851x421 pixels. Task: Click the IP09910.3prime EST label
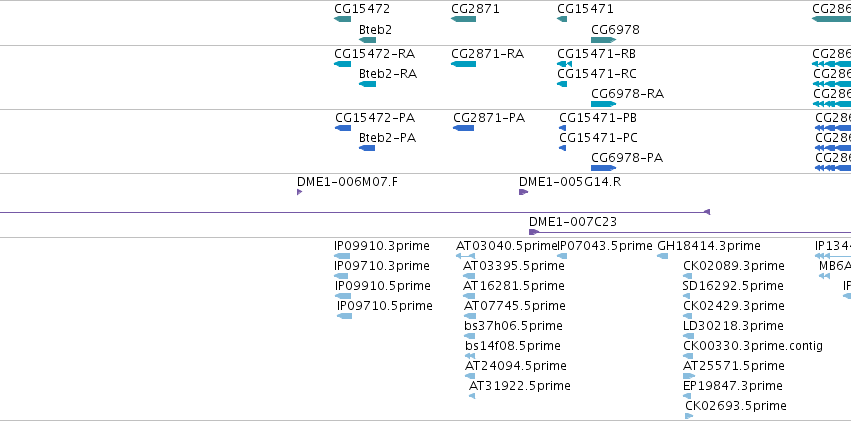click(x=382, y=246)
